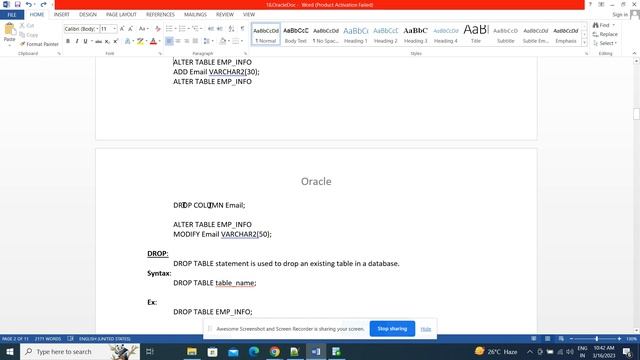640x360 pixels.
Task: Toggle Show/Hide paragraph marks
Action: 242,29
